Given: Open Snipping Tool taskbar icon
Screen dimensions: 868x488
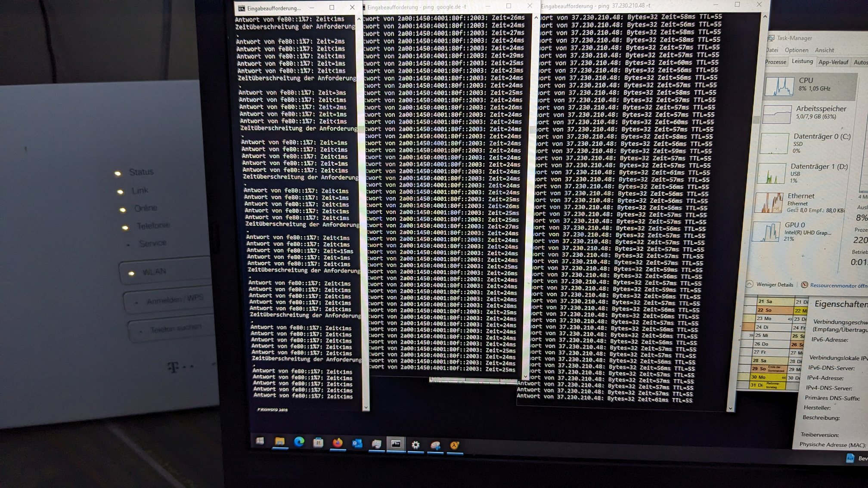Looking at the screenshot, I should [x=435, y=445].
